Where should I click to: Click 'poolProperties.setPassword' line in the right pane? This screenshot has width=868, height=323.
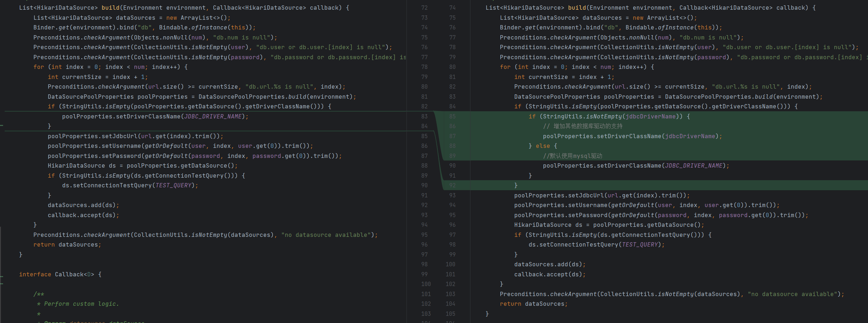[x=661, y=215]
